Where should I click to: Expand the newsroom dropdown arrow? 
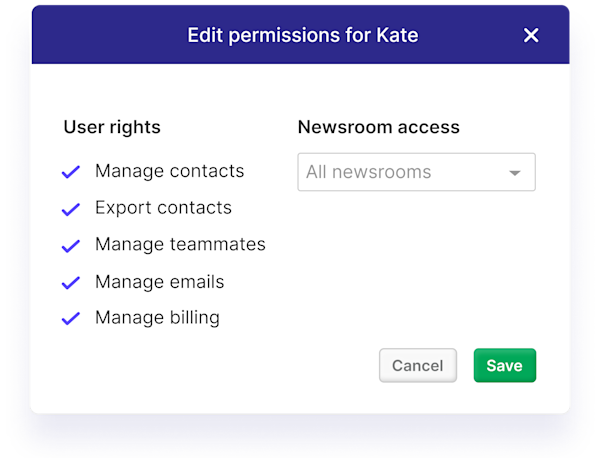point(515,173)
